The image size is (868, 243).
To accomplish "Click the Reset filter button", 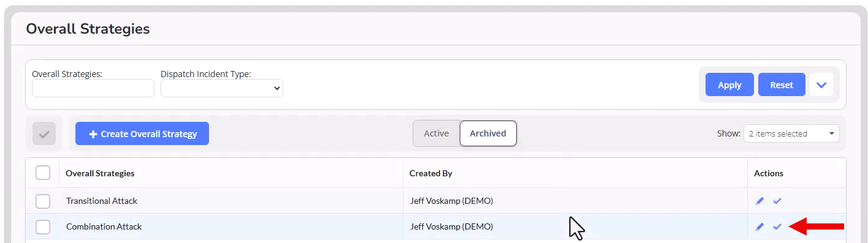I will point(782,84).
